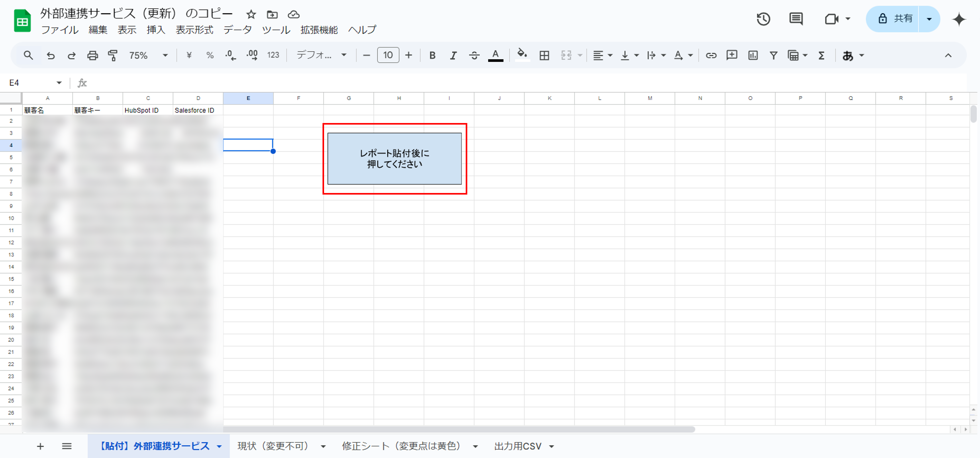The width and height of the screenshot is (980, 458).
Task: Expand the default font dropdown
Action: coord(321,55)
